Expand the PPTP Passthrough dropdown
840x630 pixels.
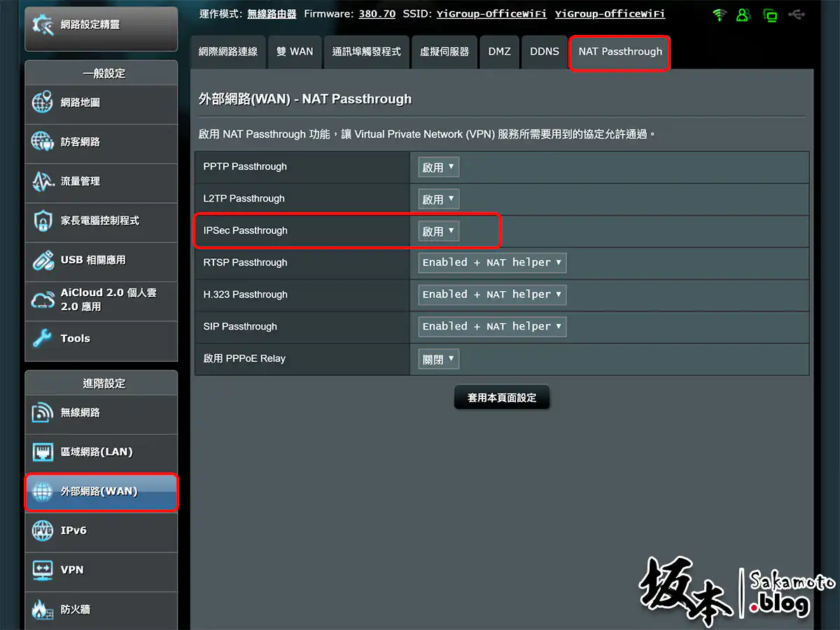tap(439, 167)
